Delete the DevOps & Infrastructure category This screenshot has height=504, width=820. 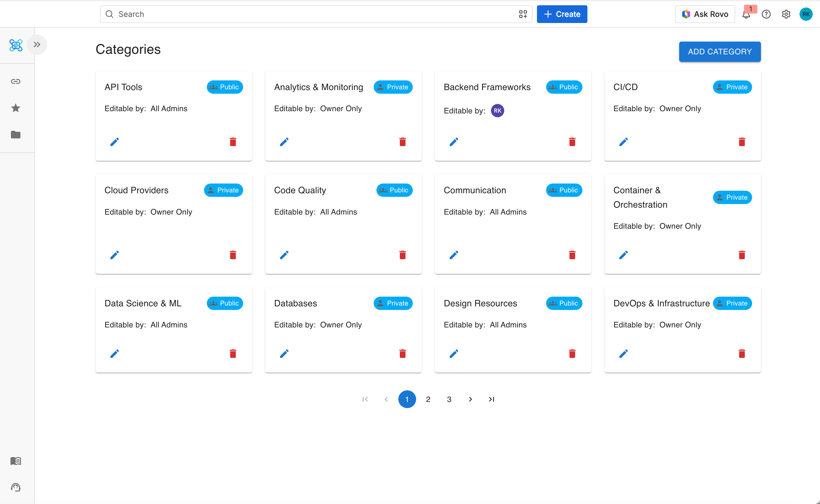coord(742,354)
